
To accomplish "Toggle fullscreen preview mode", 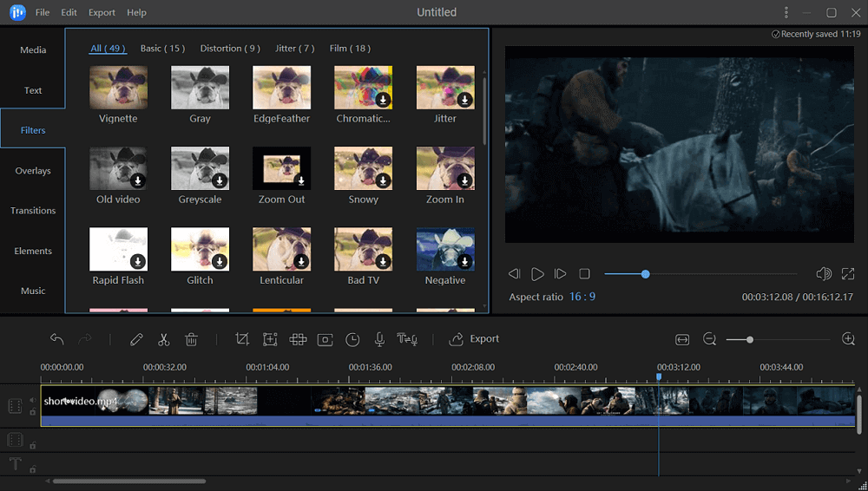I will tap(848, 274).
